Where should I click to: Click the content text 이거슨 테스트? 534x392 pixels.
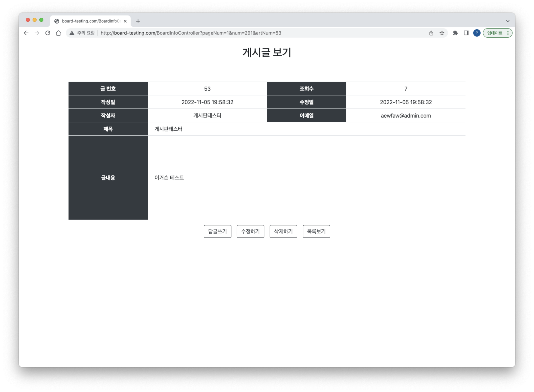(169, 178)
